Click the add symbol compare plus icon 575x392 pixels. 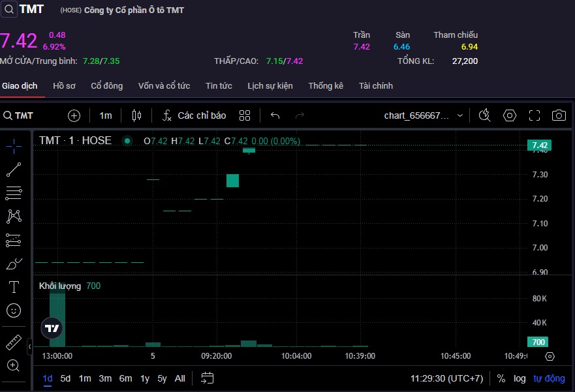74,115
